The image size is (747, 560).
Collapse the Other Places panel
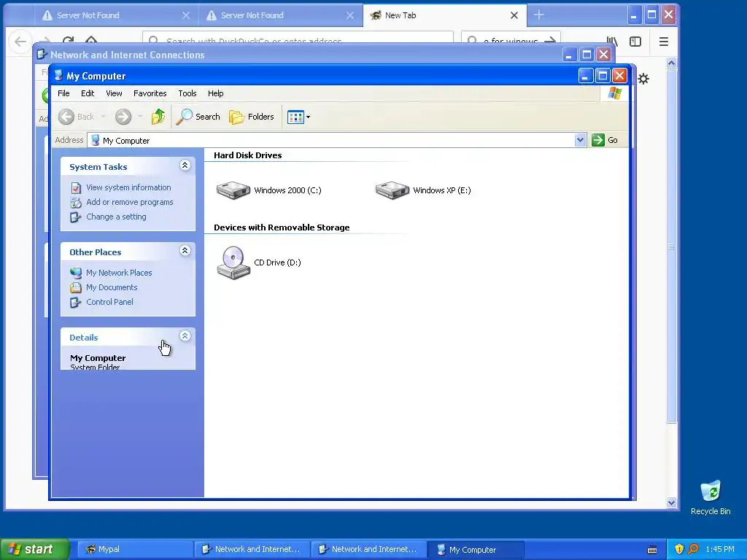[x=185, y=251]
